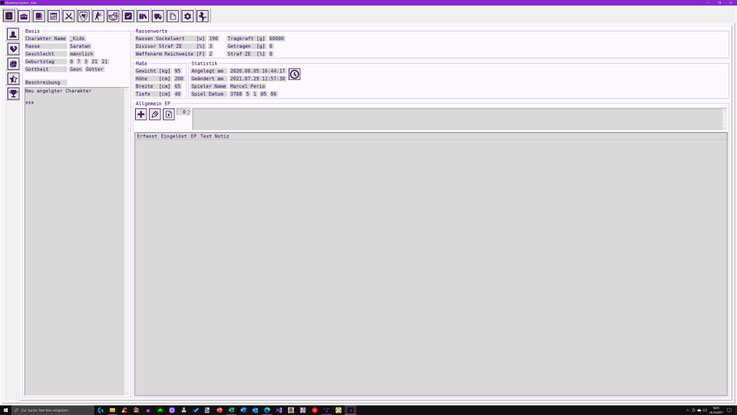The width and height of the screenshot is (737, 415).
Task: Open File Explorer from the taskbar
Action: click(112, 410)
